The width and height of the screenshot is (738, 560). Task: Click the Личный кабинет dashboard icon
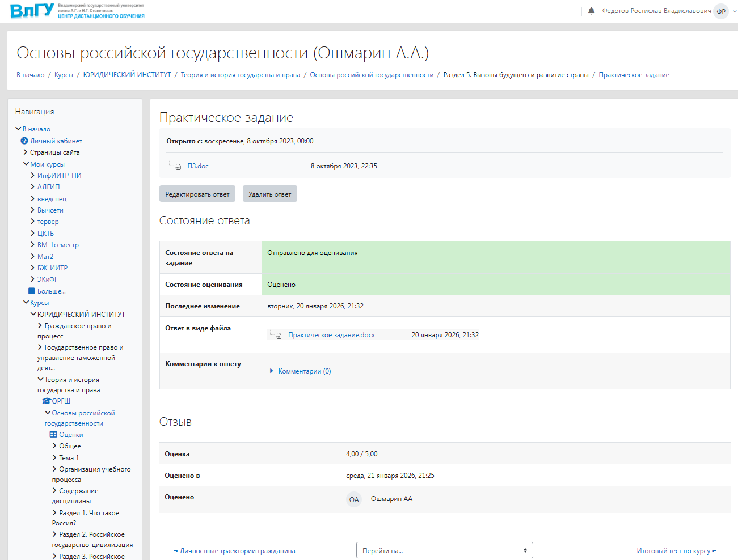24,141
